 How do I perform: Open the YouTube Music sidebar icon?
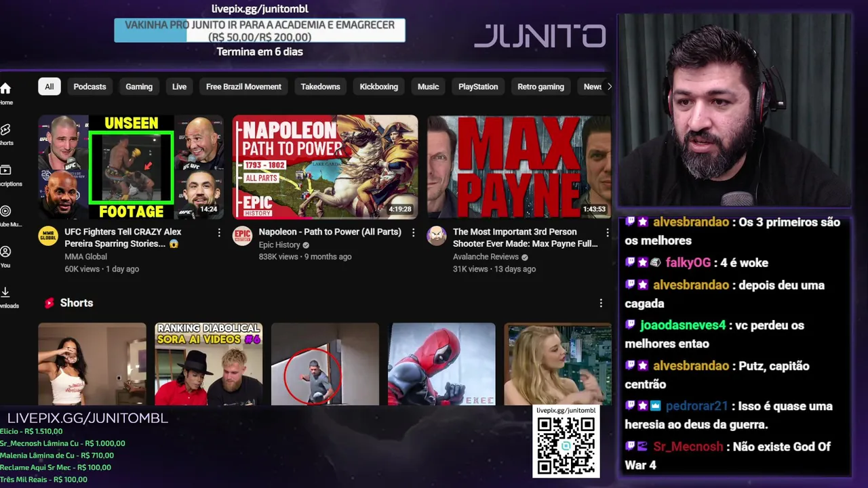[5, 211]
